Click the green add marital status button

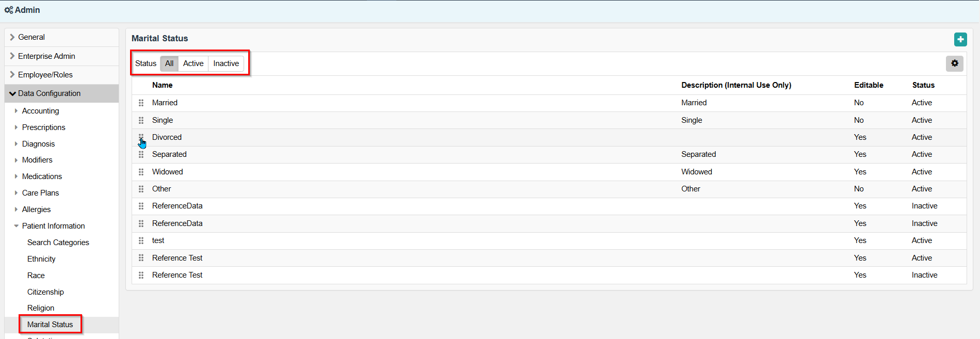[960, 39]
